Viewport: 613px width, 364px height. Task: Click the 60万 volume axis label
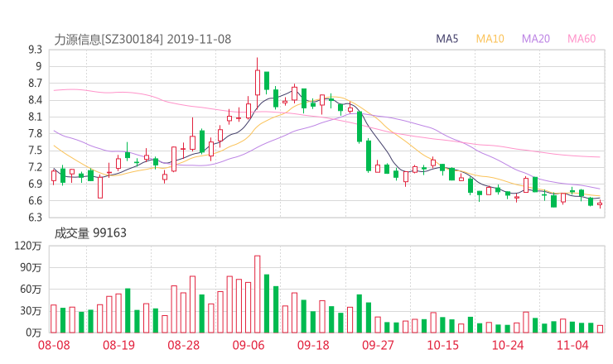pos(31,290)
